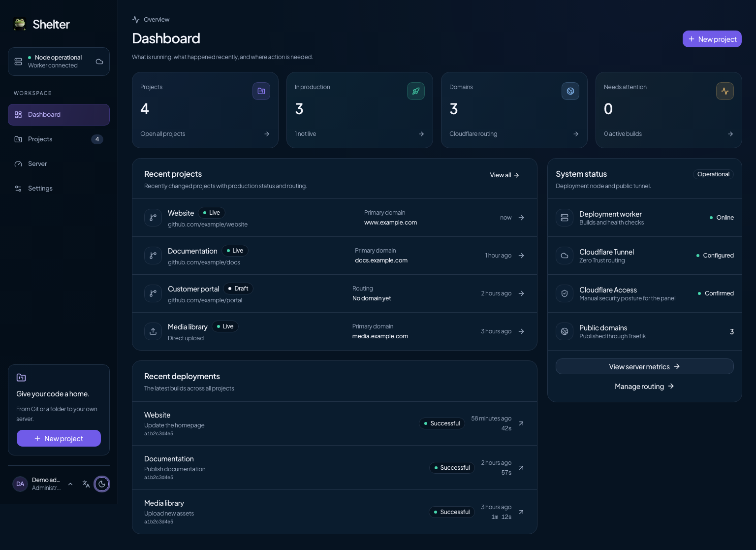The height and width of the screenshot is (550, 756).
Task: Click the Needs attention activity icon
Action: point(725,91)
